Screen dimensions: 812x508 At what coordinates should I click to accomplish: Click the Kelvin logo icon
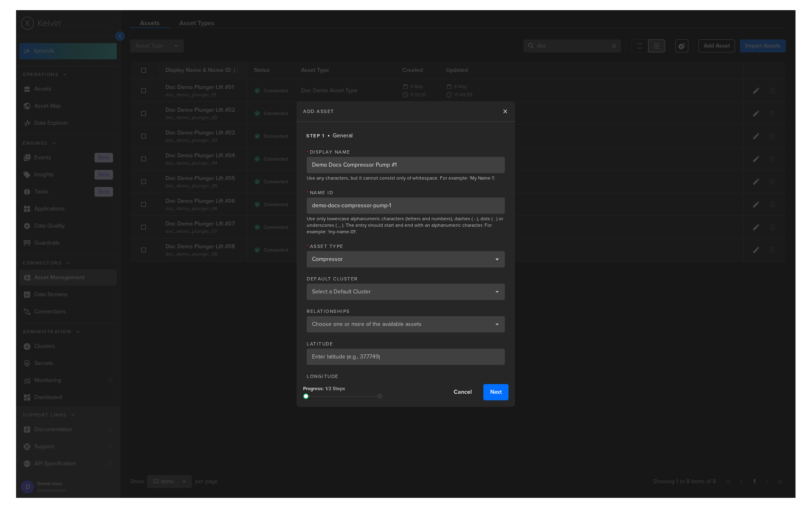27,23
